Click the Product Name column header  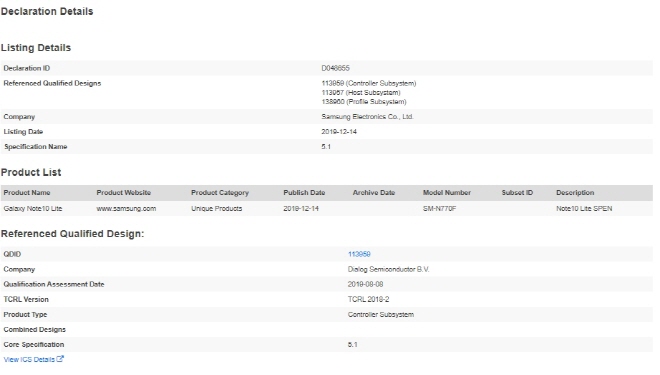[x=27, y=193]
